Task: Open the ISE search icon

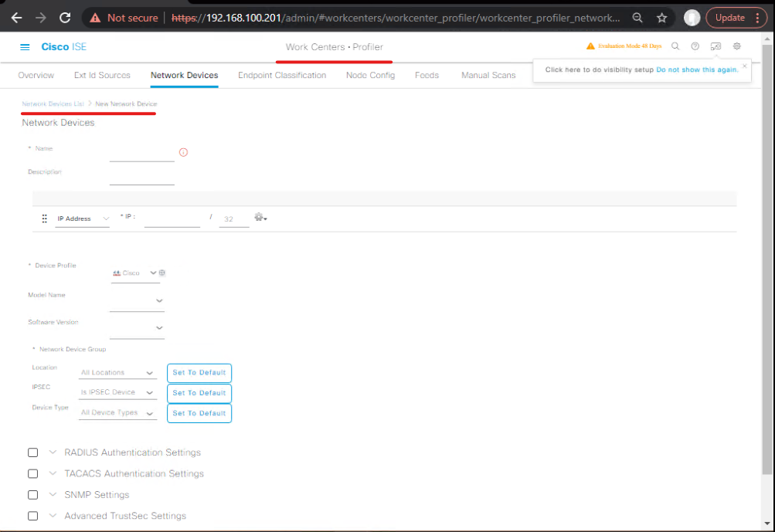Action: pyautogui.click(x=675, y=46)
